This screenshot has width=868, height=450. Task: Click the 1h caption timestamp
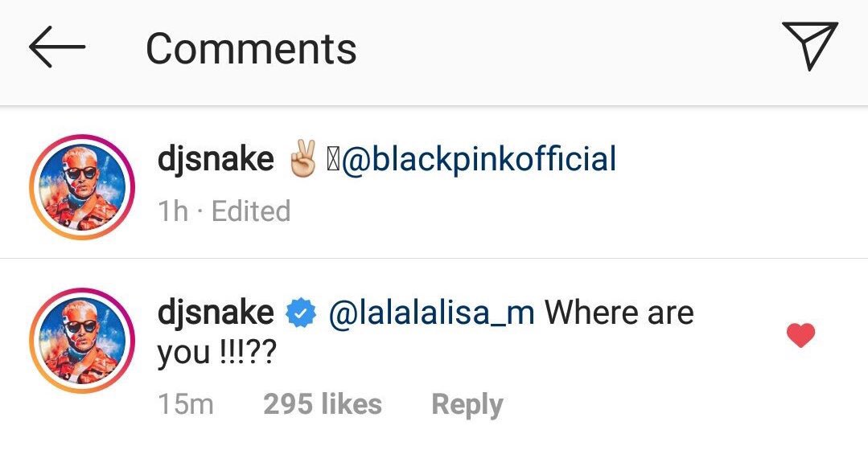[173, 211]
